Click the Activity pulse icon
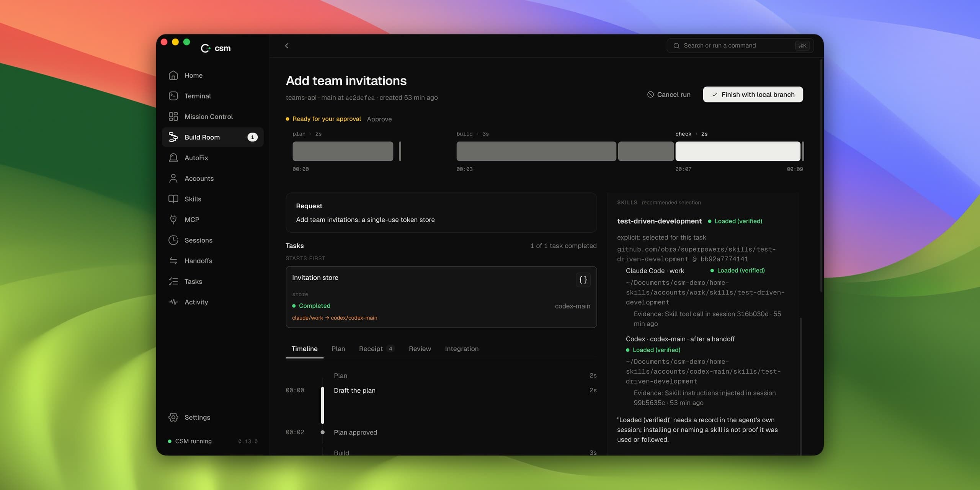Screen dimensions: 980x490 [x=173, y=302]
